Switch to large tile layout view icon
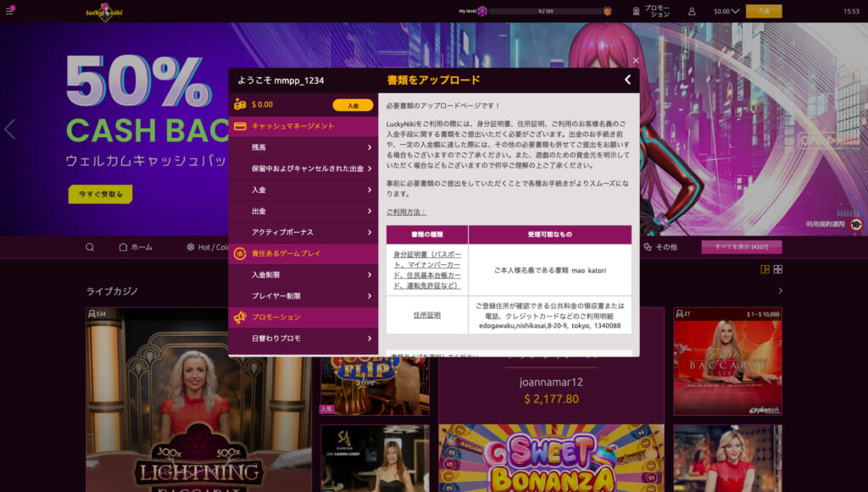This screenshot has width=868, height=492. (x=765, y=269)
